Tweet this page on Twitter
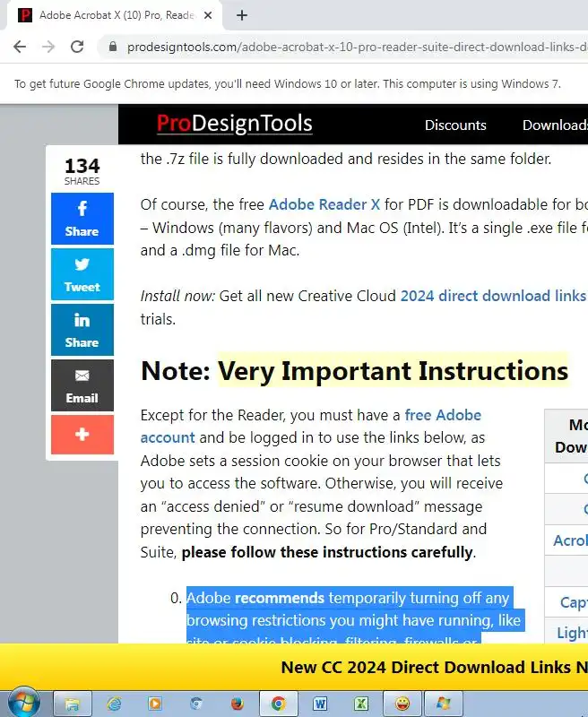 82,274
